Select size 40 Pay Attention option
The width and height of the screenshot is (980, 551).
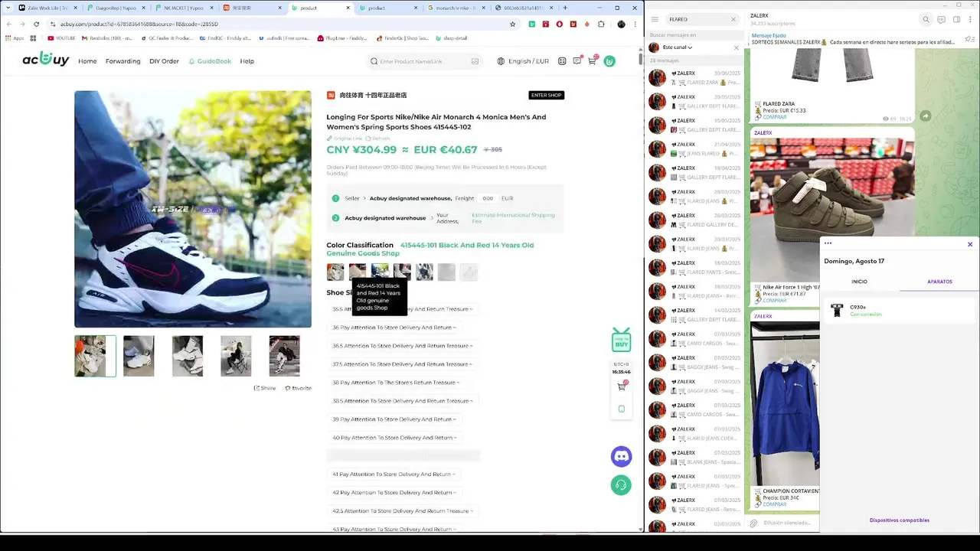(394, 438)
